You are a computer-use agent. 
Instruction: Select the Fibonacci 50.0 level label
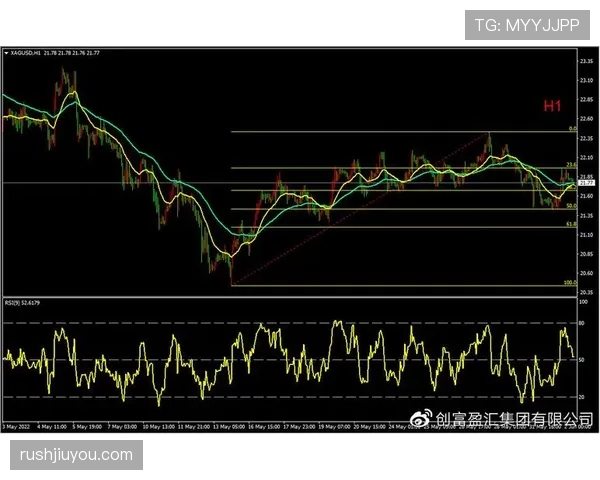pos(571,206)
